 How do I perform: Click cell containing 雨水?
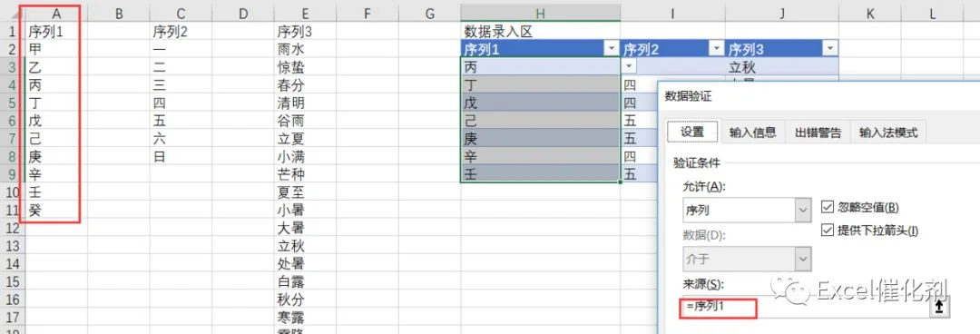(x=305, y=49)
